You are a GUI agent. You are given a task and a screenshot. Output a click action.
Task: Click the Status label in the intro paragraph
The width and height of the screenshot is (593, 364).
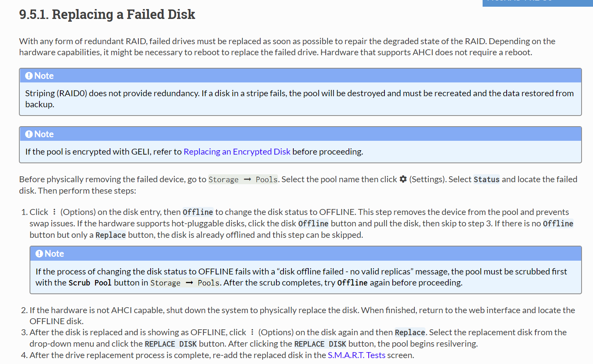pyautogui.click(x=487, y=179)
